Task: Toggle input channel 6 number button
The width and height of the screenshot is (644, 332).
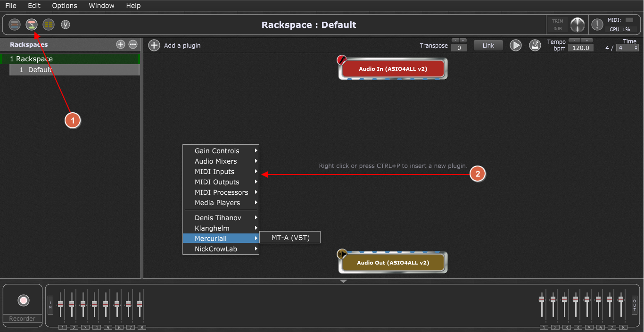Action: 119,327
